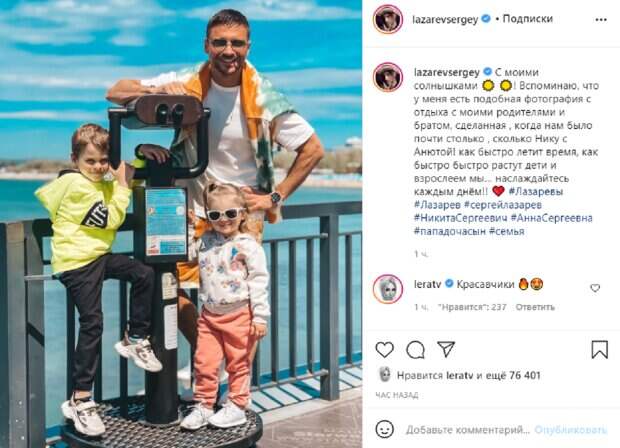Like leratv's comment with small heart
This screenshot has width=620, height=448.
[x=595, y=288]
